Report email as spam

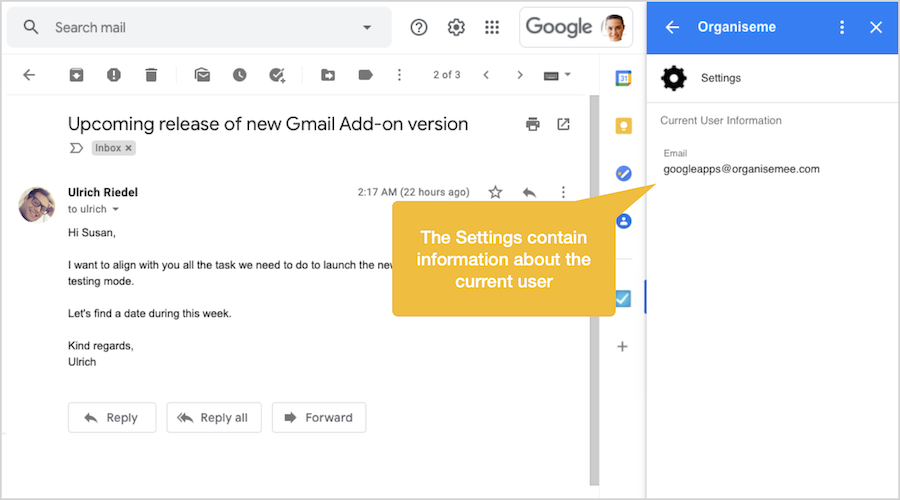click(114, 75)
